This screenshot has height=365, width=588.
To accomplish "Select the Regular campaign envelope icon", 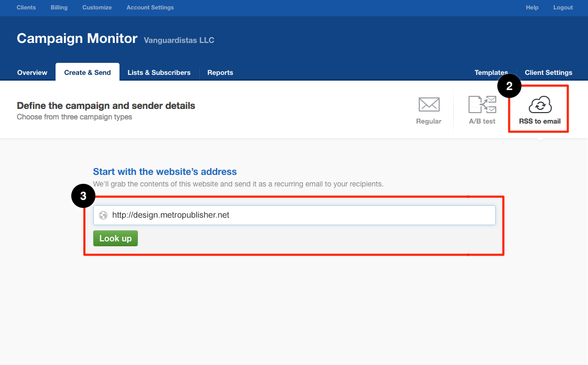I will pos(429,105).
